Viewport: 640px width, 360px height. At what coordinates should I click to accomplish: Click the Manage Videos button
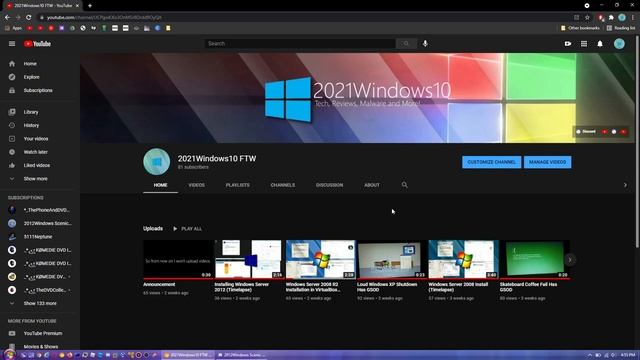click(x=547, y=162)
